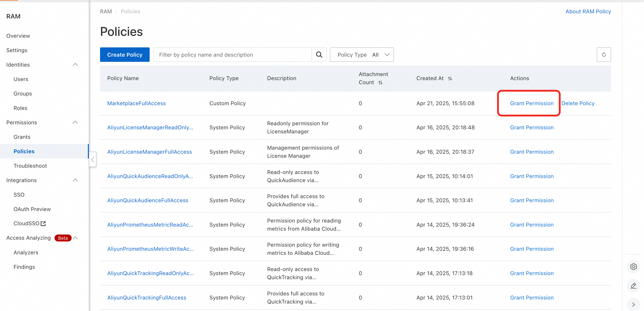Open AliyunQuickTrackingFullAccess policy

(x=147, y=297)
